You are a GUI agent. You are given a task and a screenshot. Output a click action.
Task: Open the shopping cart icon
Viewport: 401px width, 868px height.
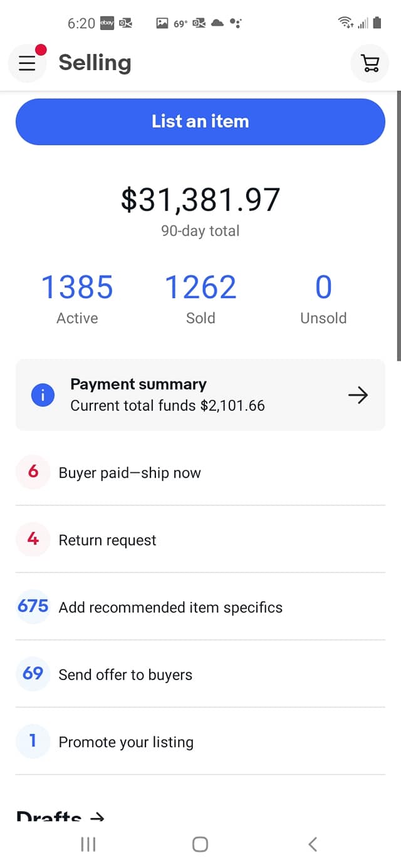pyautogui.click(x=370, y=63)
